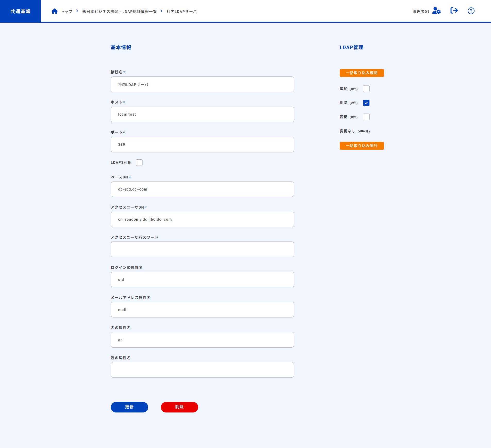Select the ポート field showing 389

pyautogui.click(x=202, y=145)
